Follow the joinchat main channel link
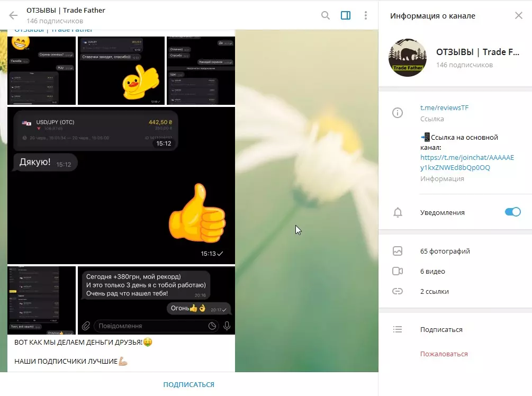This screenshot has width=532, height=396. 467,162
